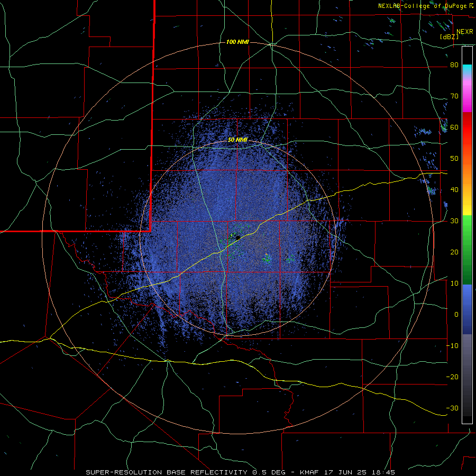
Task: Click the 30 value on the dBZ scale
Action: coord(454,221)
